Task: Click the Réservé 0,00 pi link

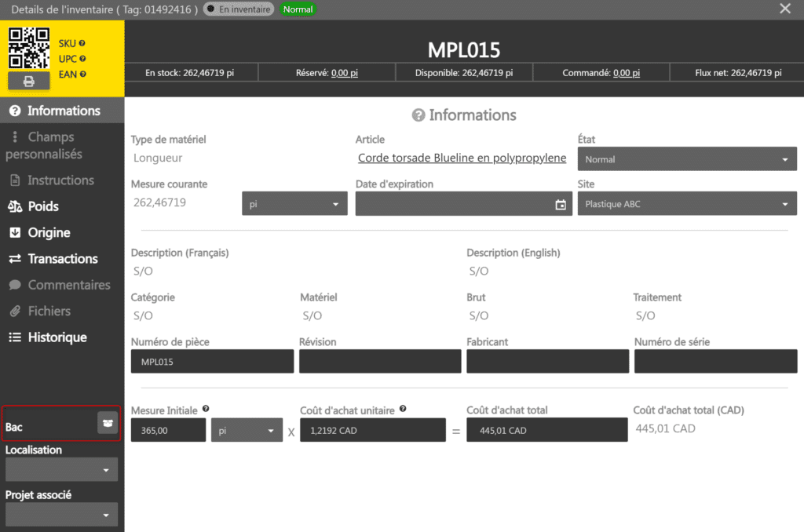Action: coord(344,73)
